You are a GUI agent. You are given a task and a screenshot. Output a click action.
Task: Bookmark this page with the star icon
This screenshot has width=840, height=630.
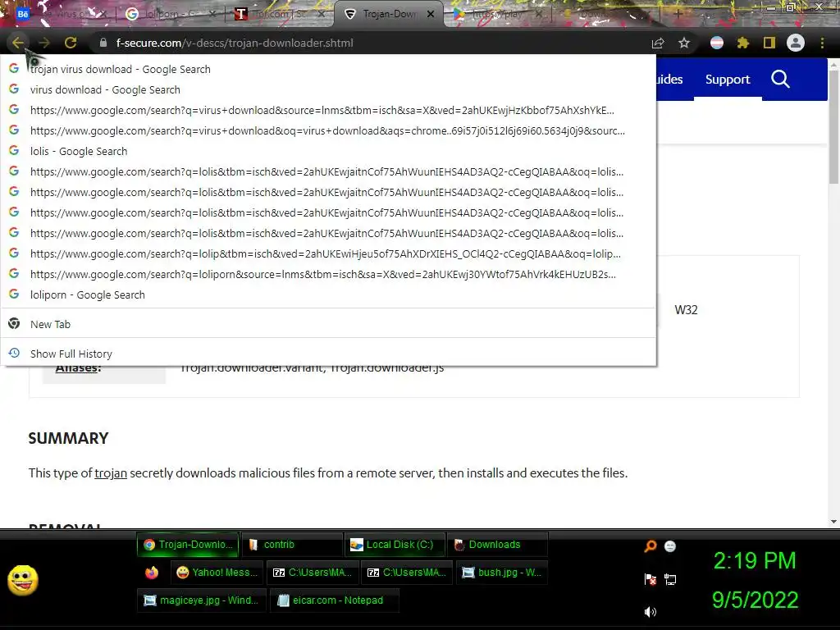[684, 43]
